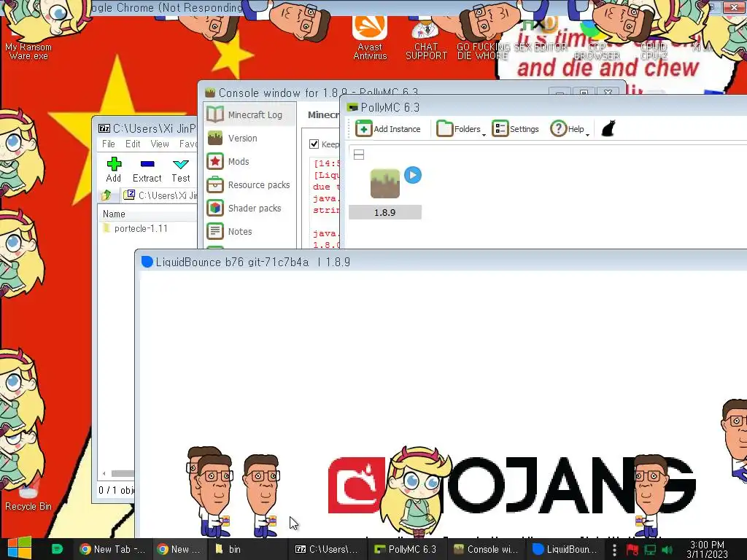Select the 1.8.9 instance label
This screenshot has height=560, width=747.
point(385,212)
